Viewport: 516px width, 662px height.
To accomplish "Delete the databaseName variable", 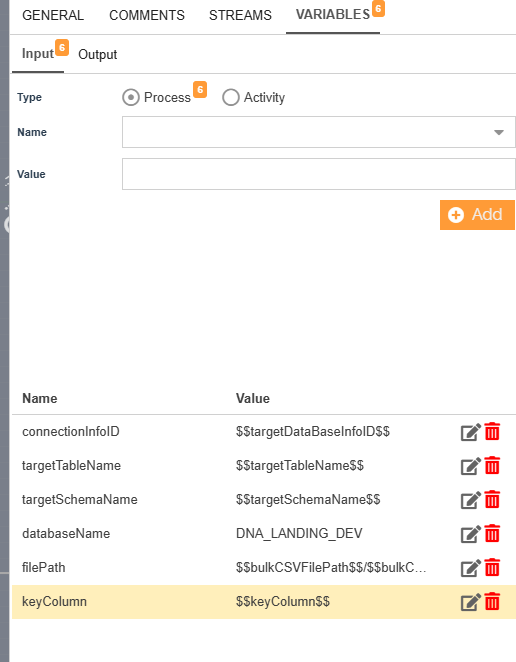I will click(x=492, y=534).
